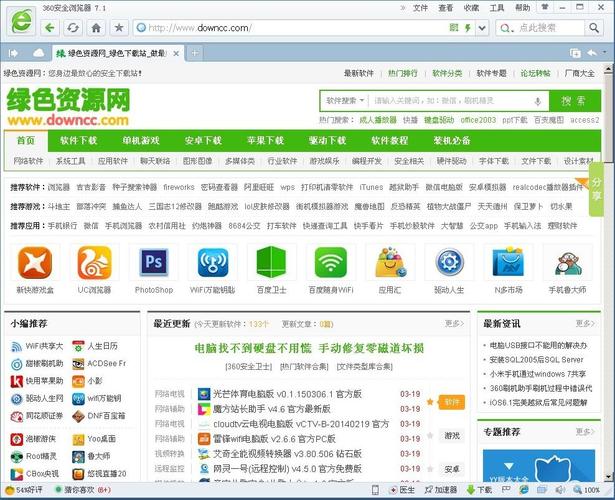Click the 软件 filter button beside update list
The height and width of the screenshot is (500, 615).
[452, 402]
